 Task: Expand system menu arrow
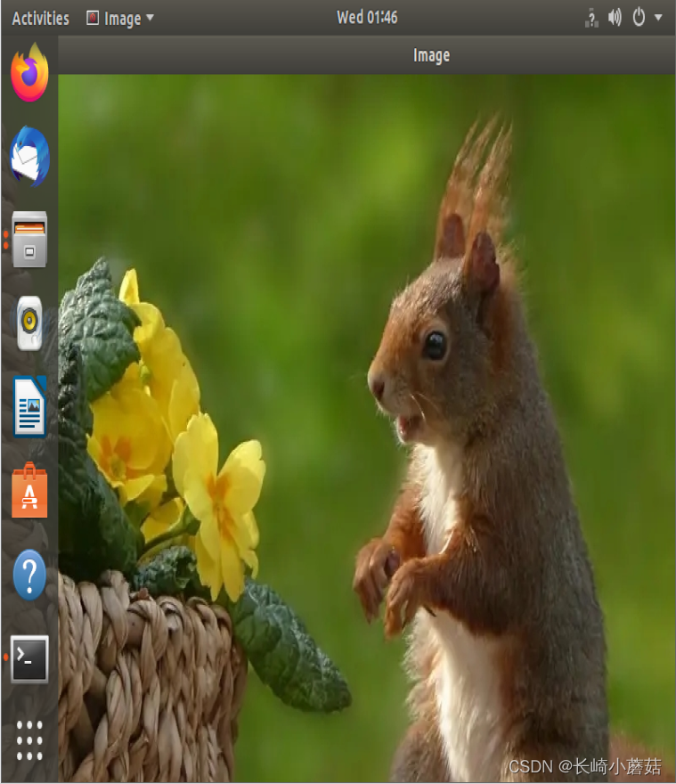click(x=658, y=18)
